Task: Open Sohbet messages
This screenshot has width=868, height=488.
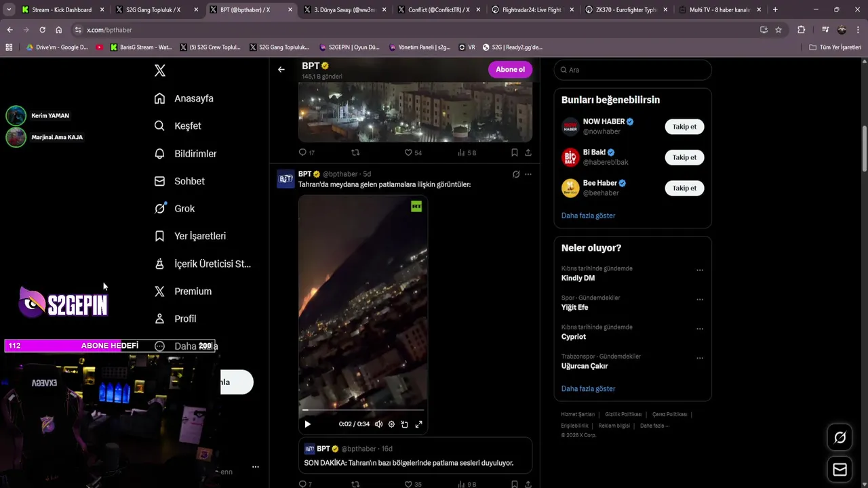Action: 180,181
